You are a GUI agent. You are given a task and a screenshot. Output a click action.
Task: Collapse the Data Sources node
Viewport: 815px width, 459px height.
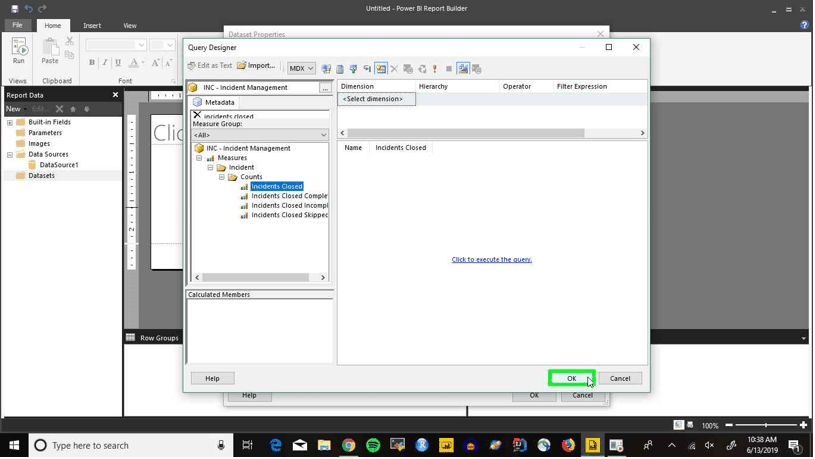coord(10,154)
